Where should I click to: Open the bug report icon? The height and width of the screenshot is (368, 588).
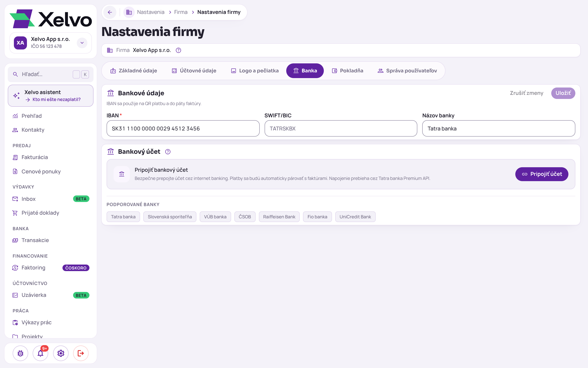click(20, 353)
